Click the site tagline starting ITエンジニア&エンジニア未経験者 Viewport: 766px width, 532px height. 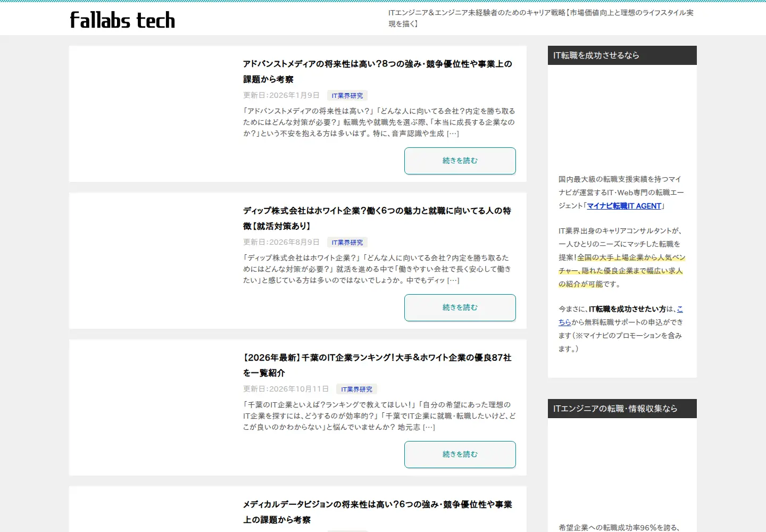pyautogui.click(x=541, y=18)
